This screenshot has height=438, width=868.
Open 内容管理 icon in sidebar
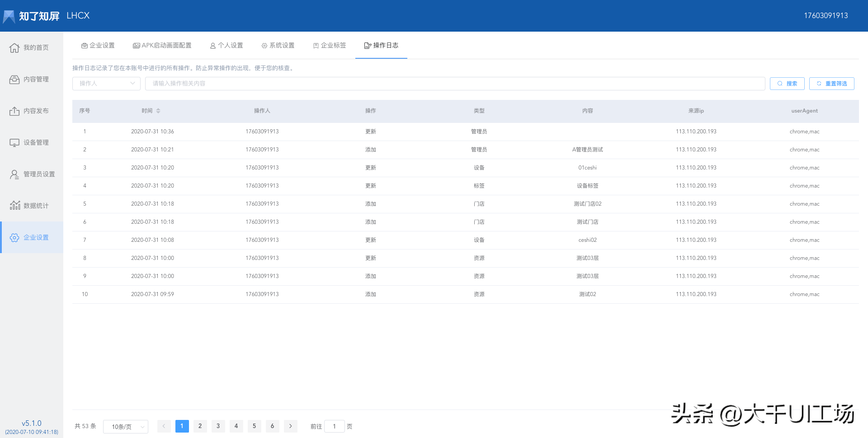point(14,79)
